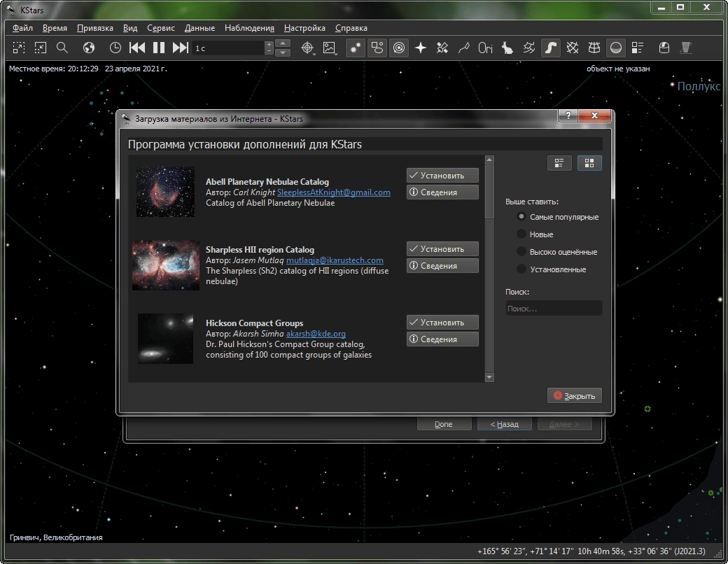Switch add-ons list to details view
The width and height of the screenshot is (728, 564).
click(x=559, y=163)
